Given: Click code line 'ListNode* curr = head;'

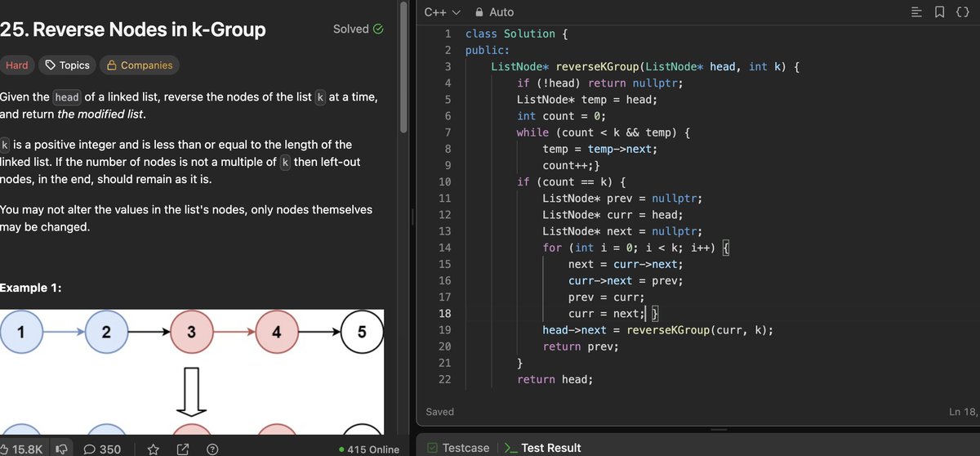Looking at the screenshot, I should click(612, 214).
